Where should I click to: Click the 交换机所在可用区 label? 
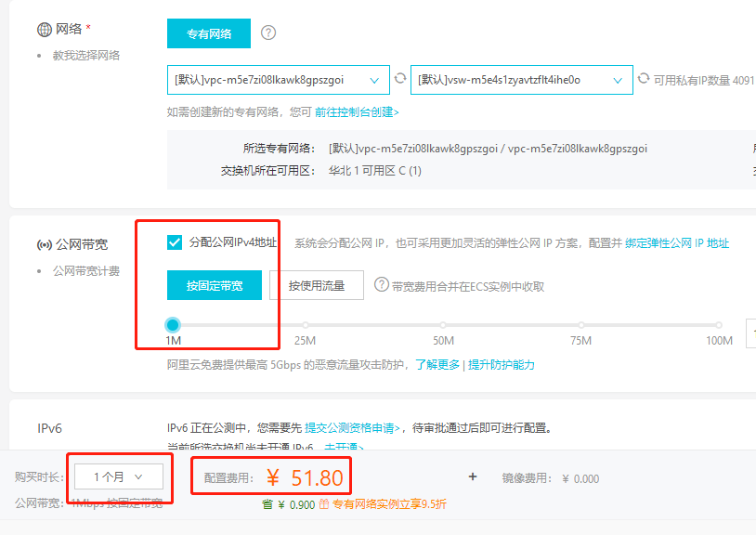coord(268,171)
